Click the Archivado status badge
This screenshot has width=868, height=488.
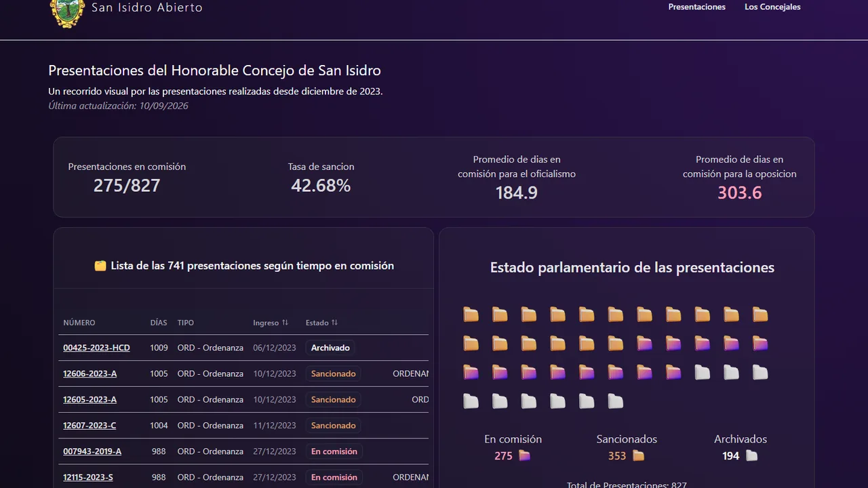pyautogui.click(x=330, y=348)
